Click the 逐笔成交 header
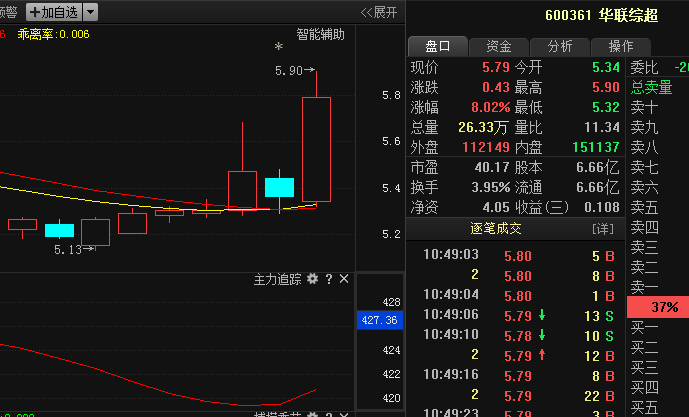 496,228
